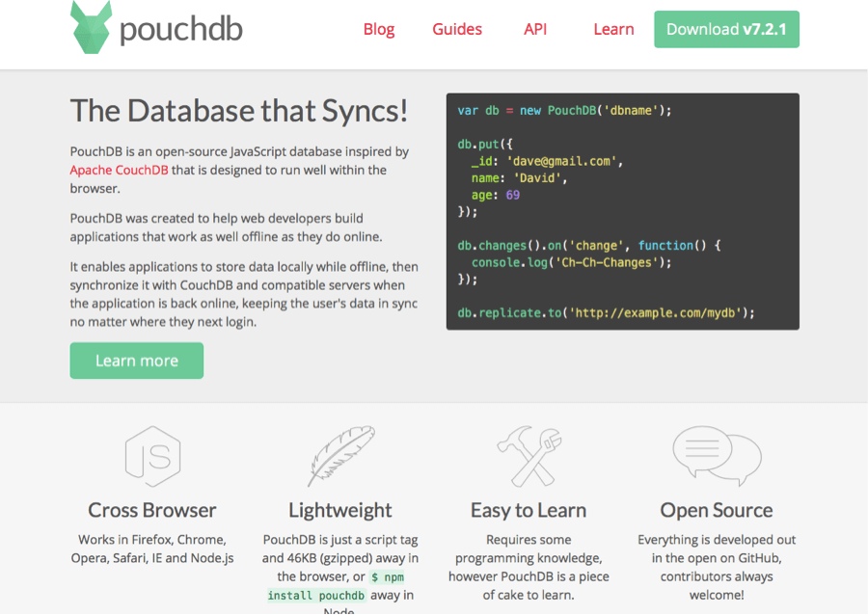Click the console.log('Ch-Ch-Changes') code line

click(x=571, y=263)
